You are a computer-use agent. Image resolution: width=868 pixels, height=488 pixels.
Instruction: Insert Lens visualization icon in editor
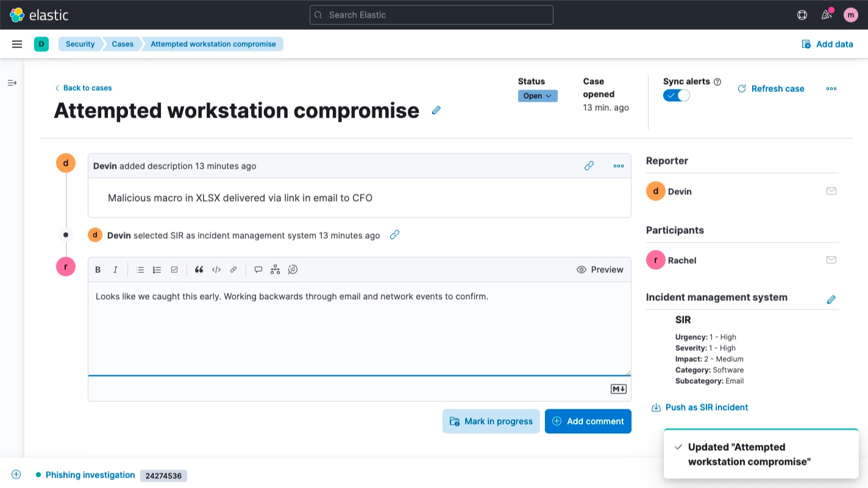[293, 269]
